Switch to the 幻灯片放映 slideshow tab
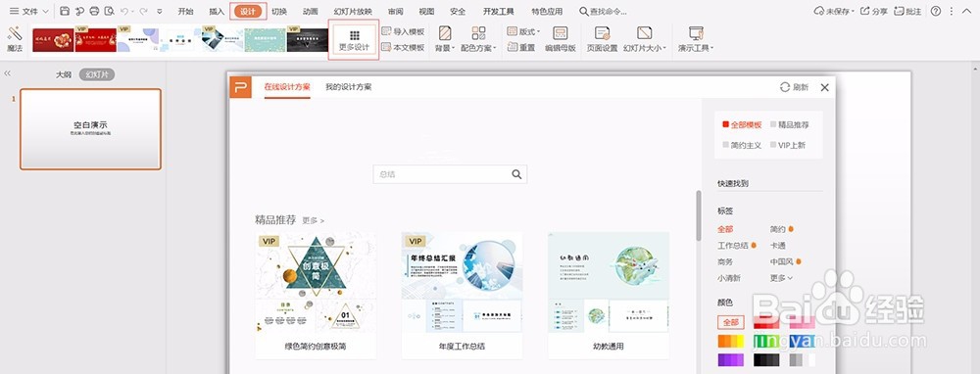This screenshot has width=980, height=374. 353,11
